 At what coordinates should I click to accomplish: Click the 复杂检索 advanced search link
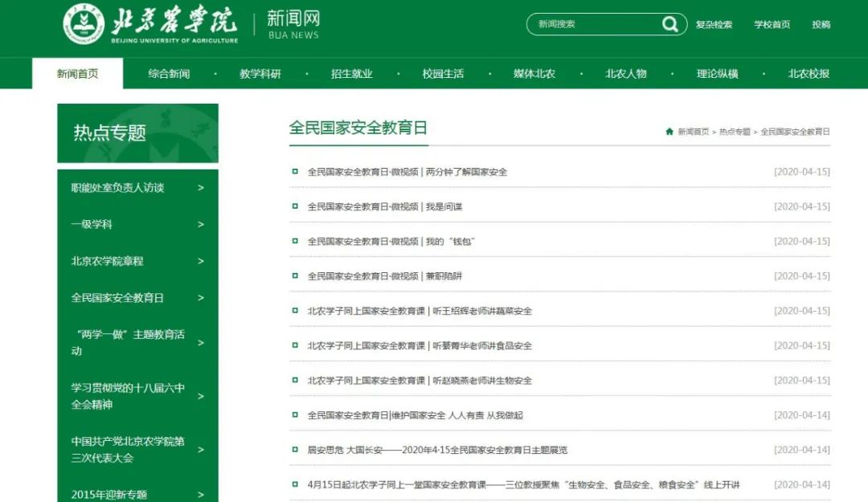[714, 25]
